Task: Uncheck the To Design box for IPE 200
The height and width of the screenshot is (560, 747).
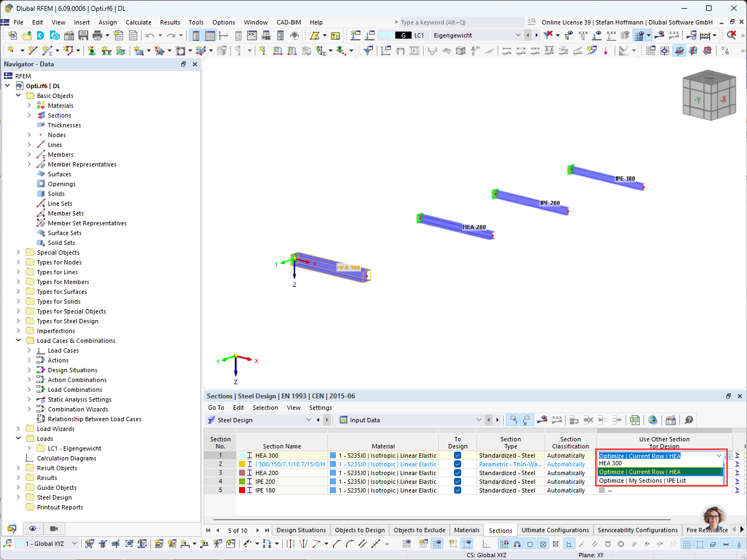Action: coord(457,481)
